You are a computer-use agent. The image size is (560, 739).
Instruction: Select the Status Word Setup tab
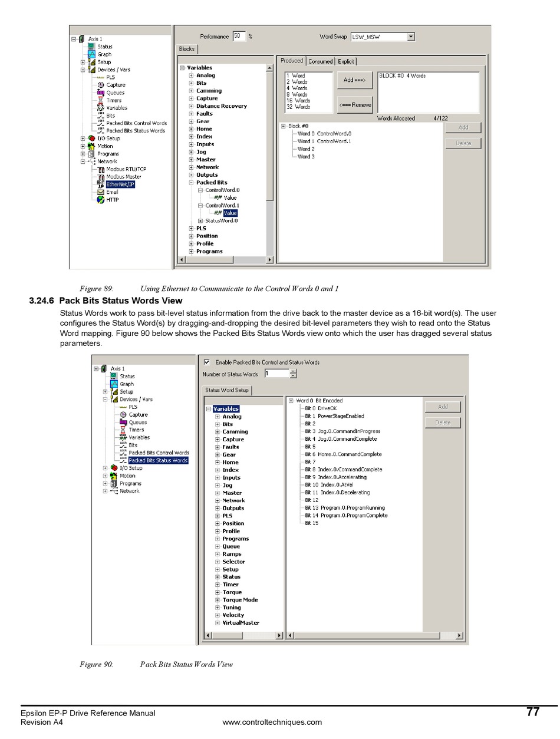click(x=227, y=390)
